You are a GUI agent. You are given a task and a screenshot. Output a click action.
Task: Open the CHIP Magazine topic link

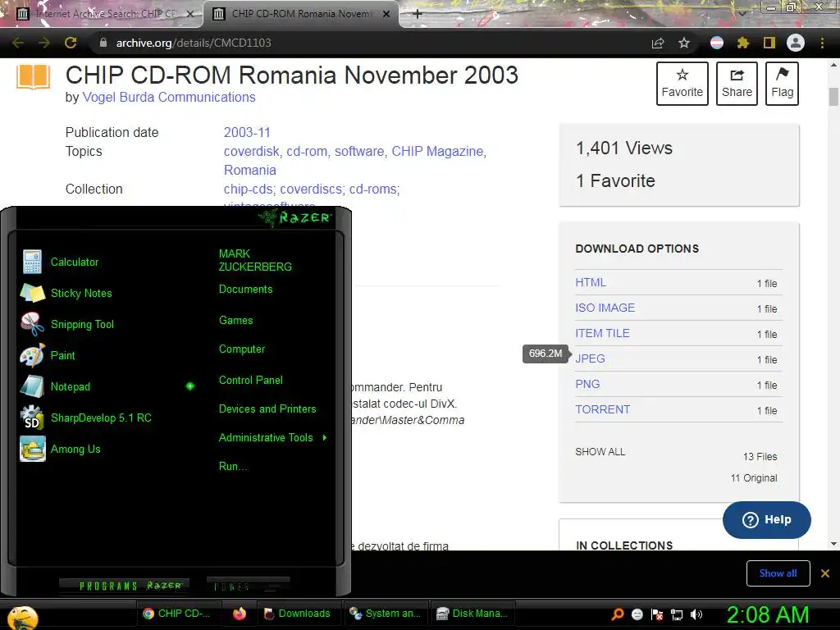437,152
